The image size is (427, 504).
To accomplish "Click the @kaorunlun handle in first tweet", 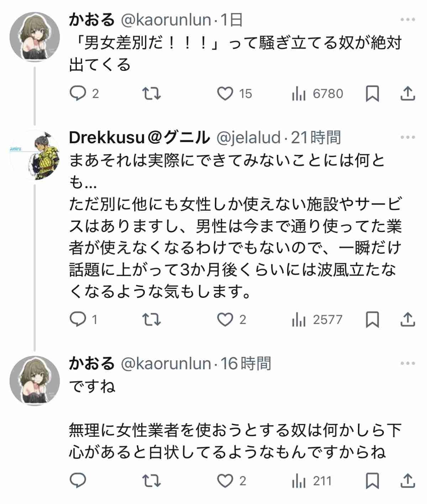I will pos(166,20).
